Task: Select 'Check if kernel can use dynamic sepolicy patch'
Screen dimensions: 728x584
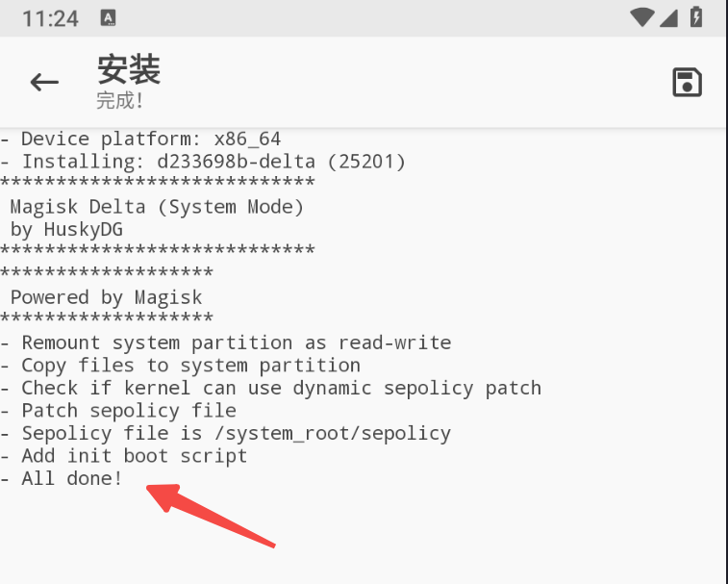Action: click(x=270, y=388)
